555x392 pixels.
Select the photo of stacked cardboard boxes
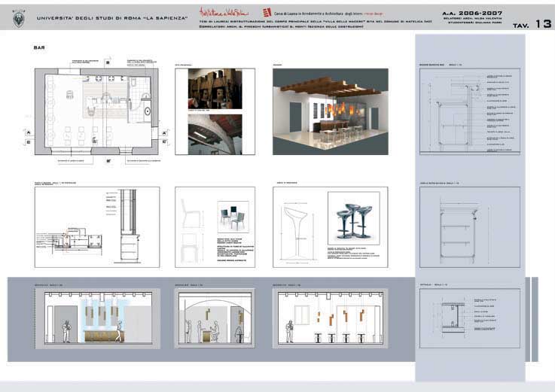(x=215, y=89)
